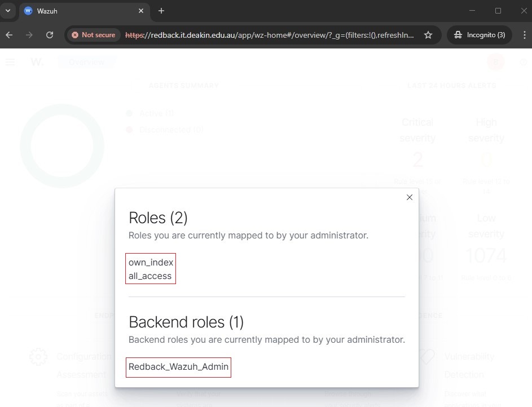
Task: Click the Wazuh tab favicon
Action: [28, 11]
